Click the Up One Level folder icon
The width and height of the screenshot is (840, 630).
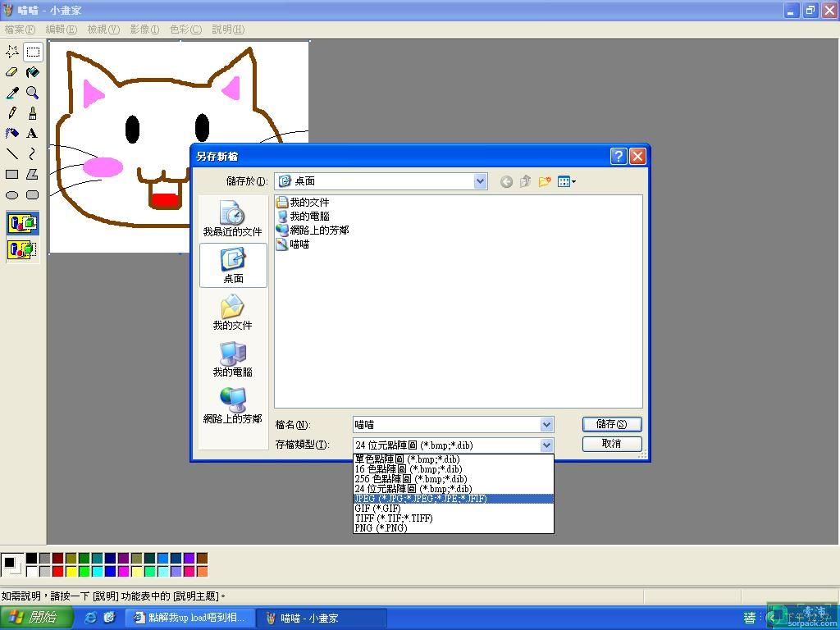tap(525, 181)
